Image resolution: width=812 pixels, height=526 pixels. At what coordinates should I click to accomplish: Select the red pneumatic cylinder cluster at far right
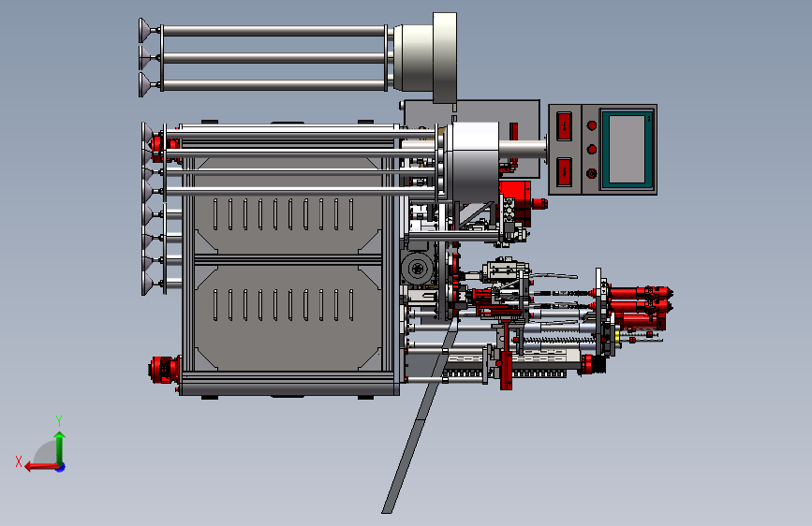click(x=640, y=306)
